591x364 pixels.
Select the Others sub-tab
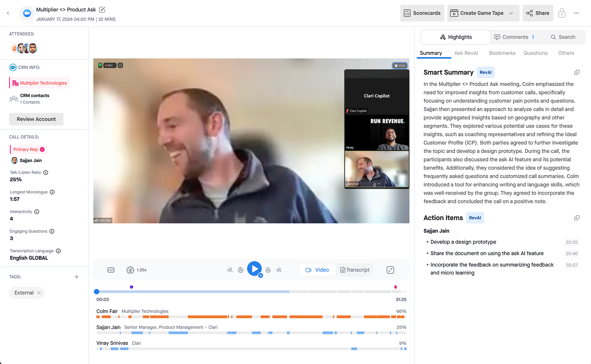click(x=566, y=53)
